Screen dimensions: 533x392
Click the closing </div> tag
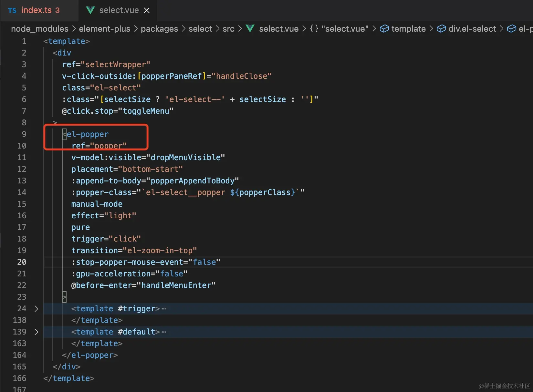[67, 367]
